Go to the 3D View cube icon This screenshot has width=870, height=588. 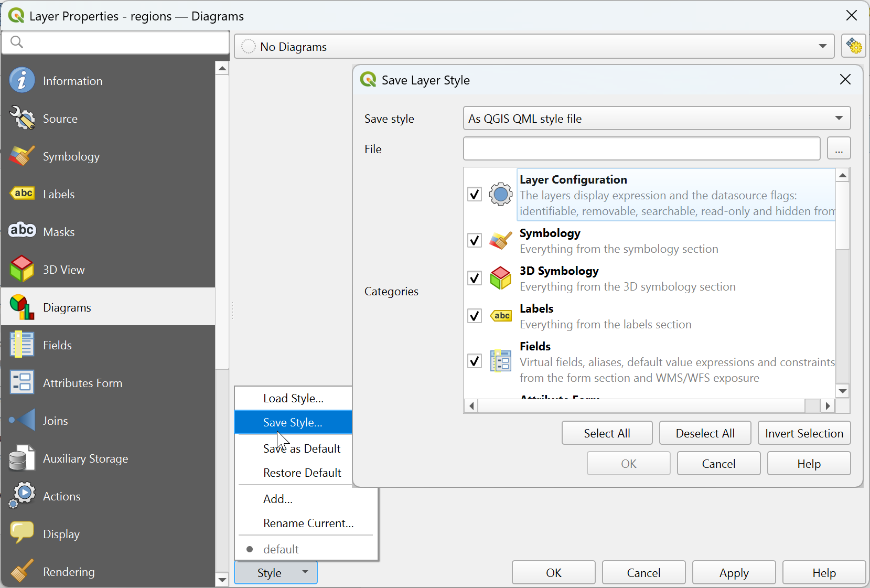[22, 270]
